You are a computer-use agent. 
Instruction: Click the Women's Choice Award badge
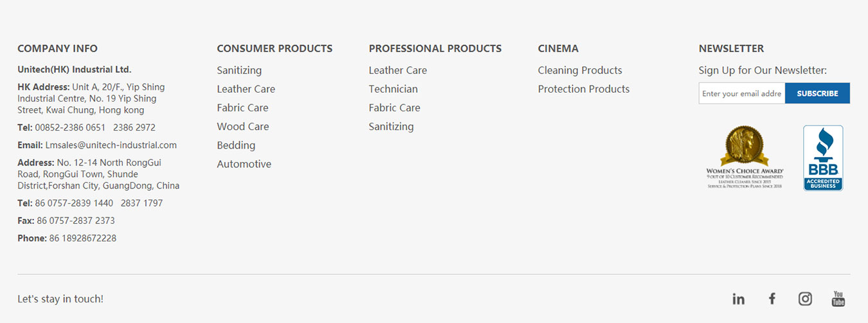pyautogui.click(x=745, y=158)
